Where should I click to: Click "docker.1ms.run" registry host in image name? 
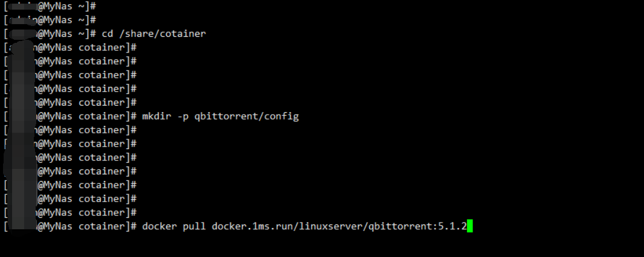[x=252, y=226]
